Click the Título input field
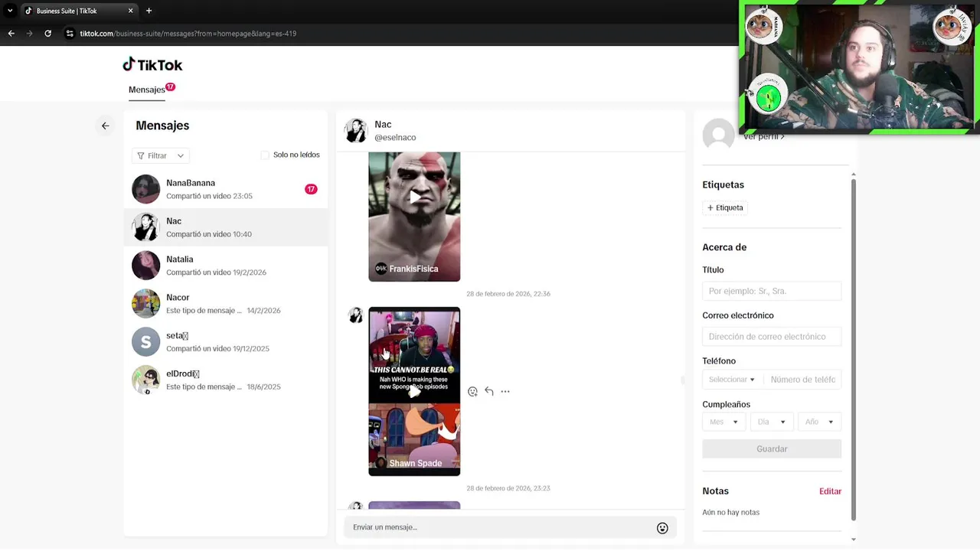 click(772, 291)
